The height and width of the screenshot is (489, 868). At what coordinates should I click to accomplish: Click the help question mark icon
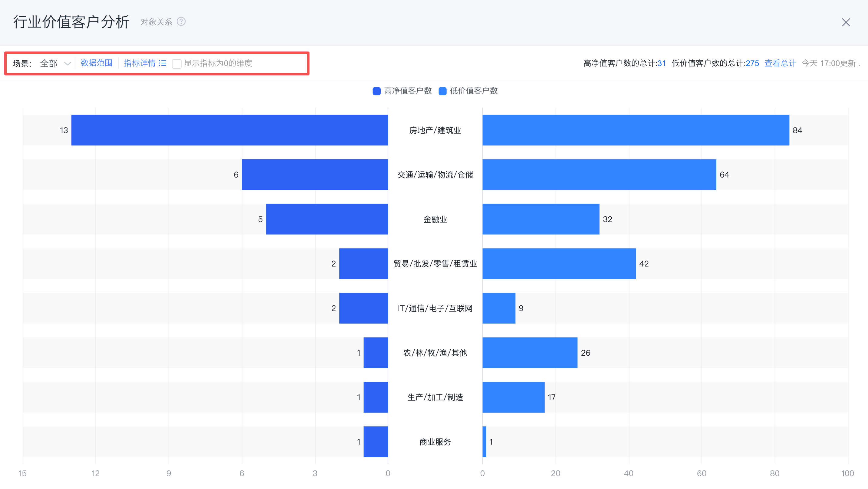(x=181, y=22)
